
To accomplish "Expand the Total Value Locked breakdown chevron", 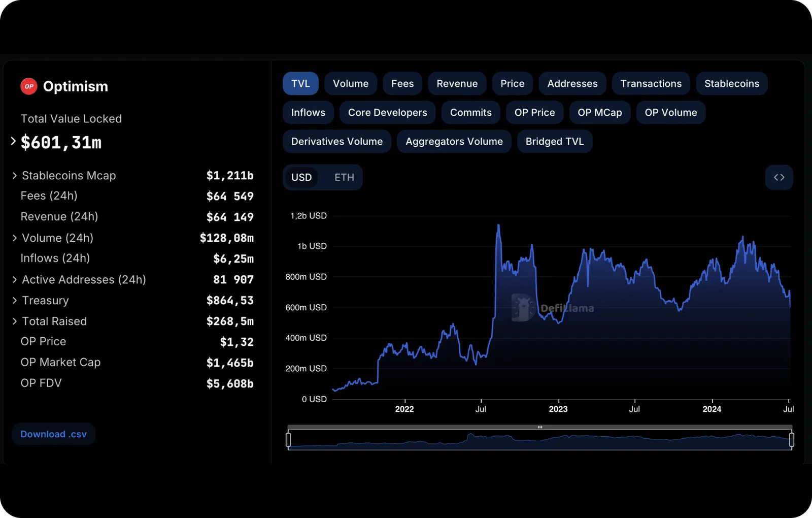I will pyautogui.click(x=13, y=141).
